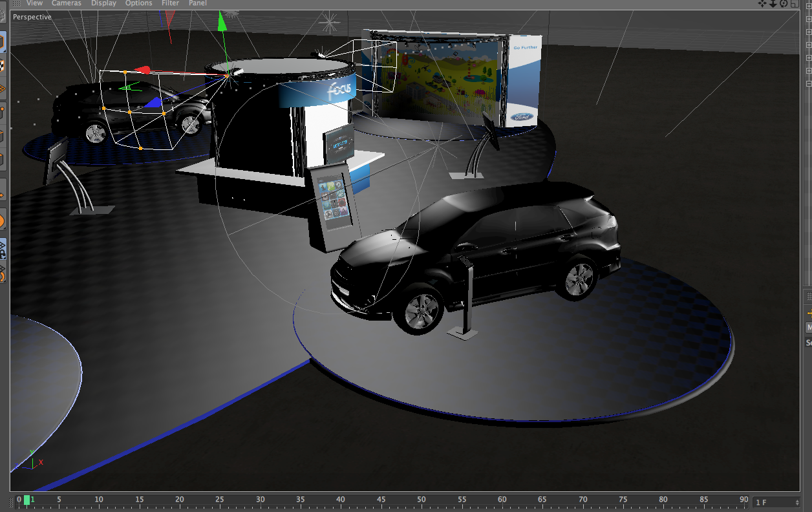Expand the first object tree node

pyautogui.click(x=809, y=6)
